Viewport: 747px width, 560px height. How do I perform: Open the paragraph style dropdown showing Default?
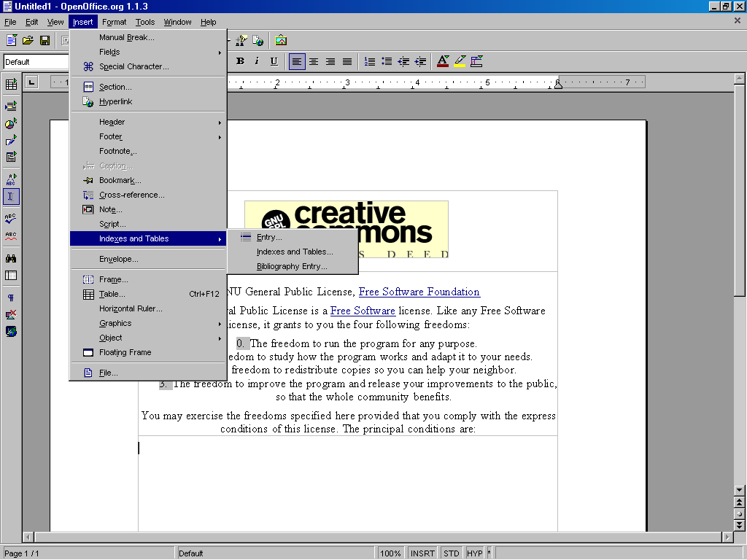pos(36,62)
